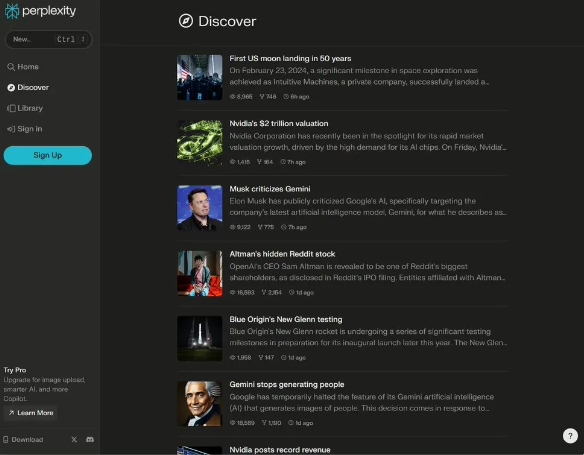
Task: Go to Library menu item
Action: tap(25, 108)
